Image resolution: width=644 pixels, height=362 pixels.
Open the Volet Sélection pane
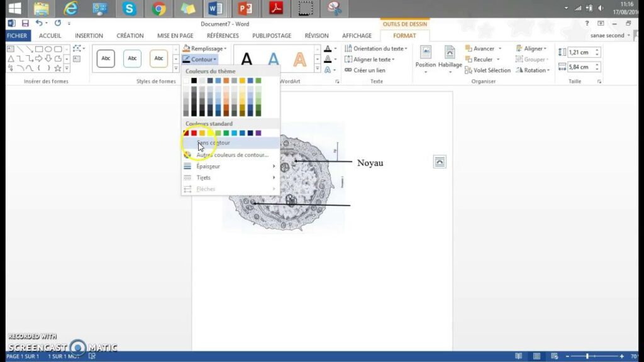click(487, 70)
